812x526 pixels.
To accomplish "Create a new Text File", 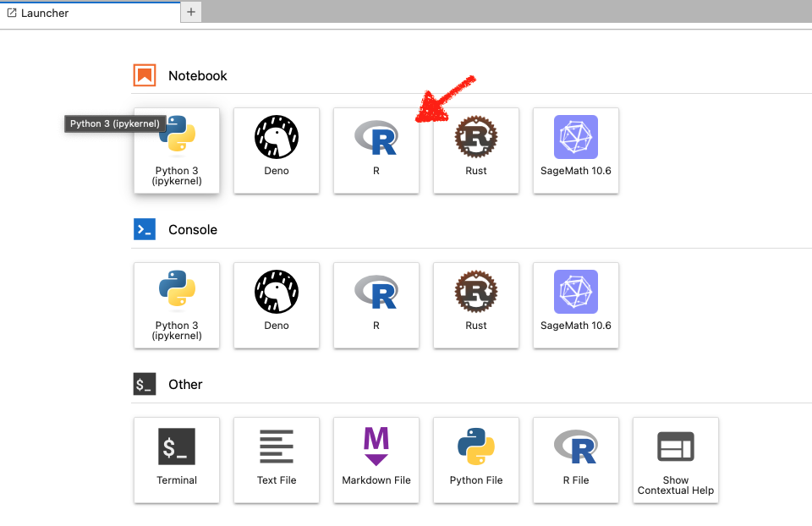I will (x=277, y=460).
